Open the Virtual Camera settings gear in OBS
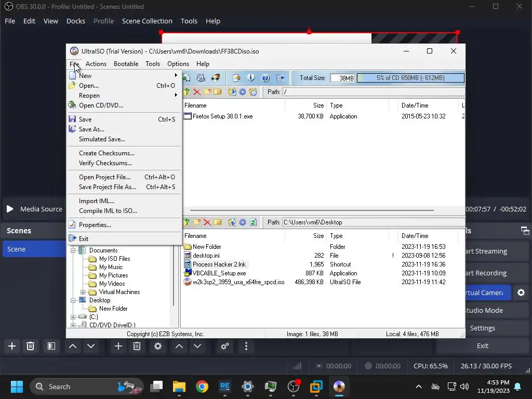Screen dimensions: 532x399 tap(521, 292)
